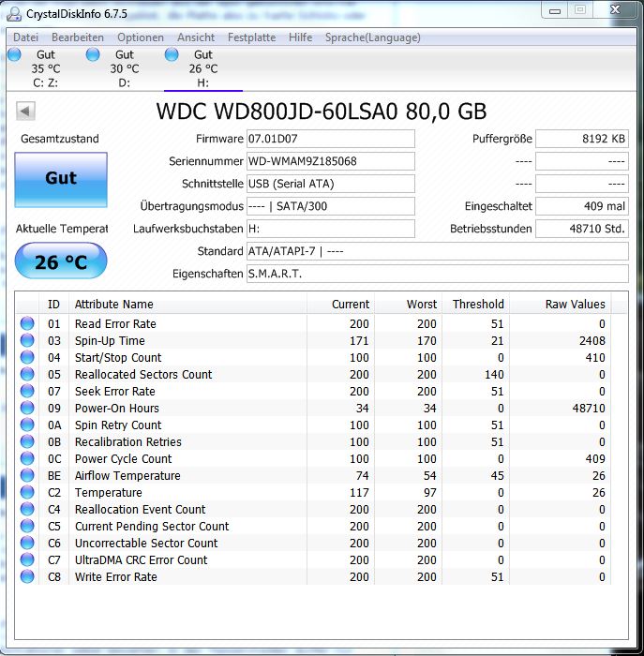Click status orb for UltraDMA CRC Error Count
644x656 pixels.
[27, 559]
